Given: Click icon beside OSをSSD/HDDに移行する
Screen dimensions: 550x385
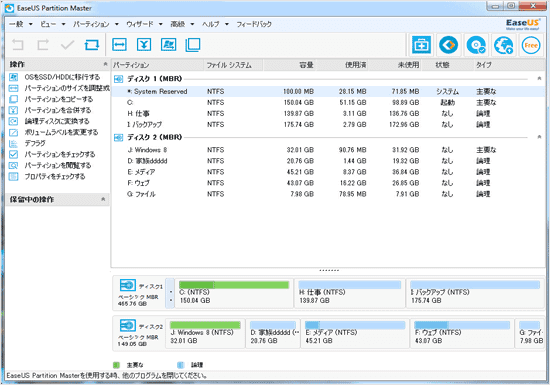Looking at the screenshot, I should pos(13,77).
